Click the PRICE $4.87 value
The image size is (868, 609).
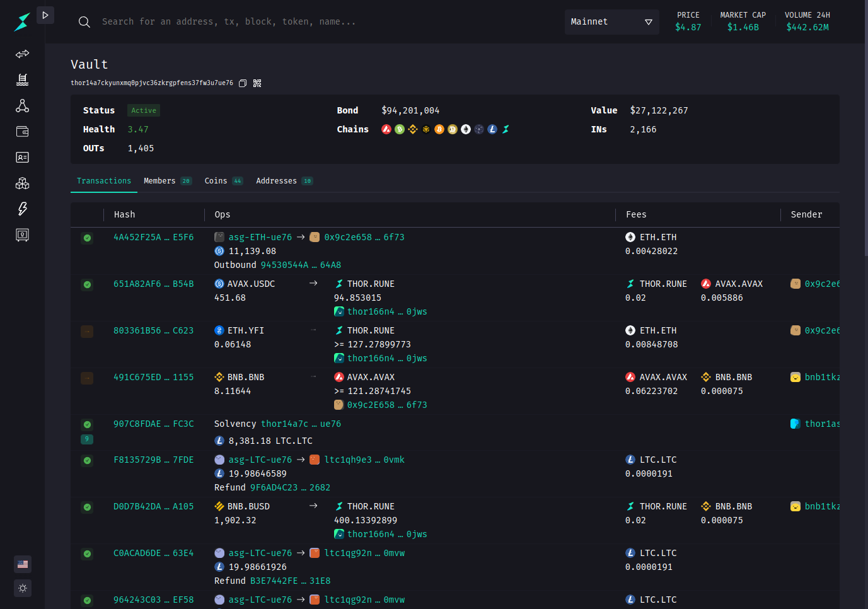tap(688, 27)
